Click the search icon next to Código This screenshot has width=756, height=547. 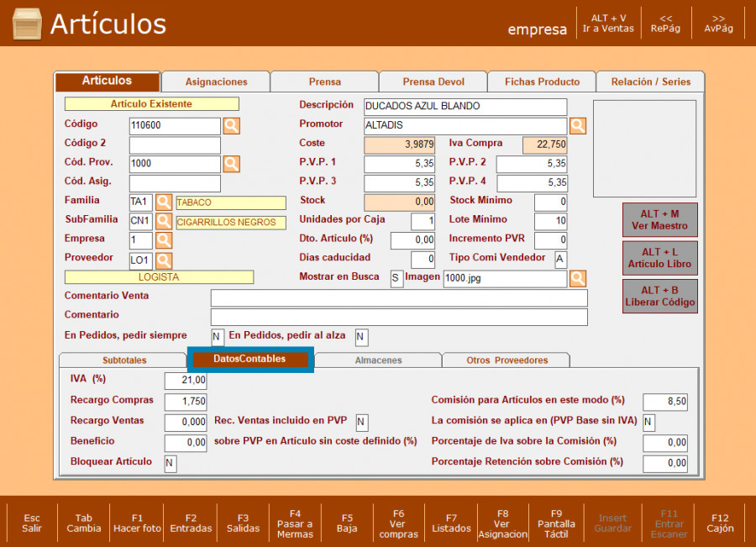[231, 126]
